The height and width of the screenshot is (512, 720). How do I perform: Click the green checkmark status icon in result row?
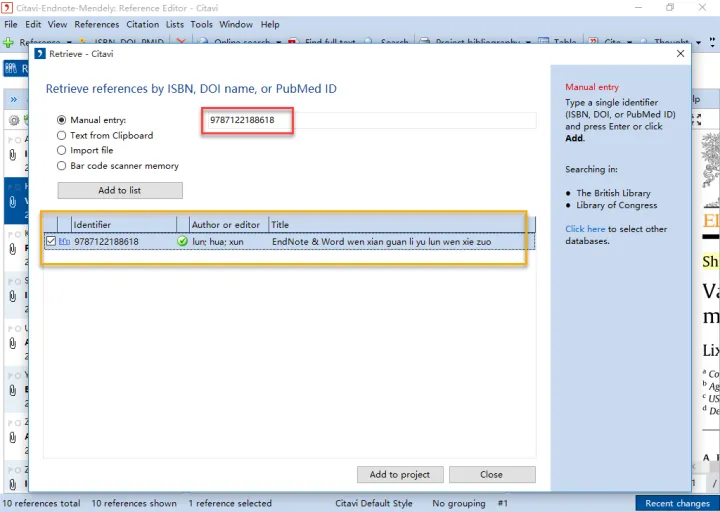coord(182,241)
